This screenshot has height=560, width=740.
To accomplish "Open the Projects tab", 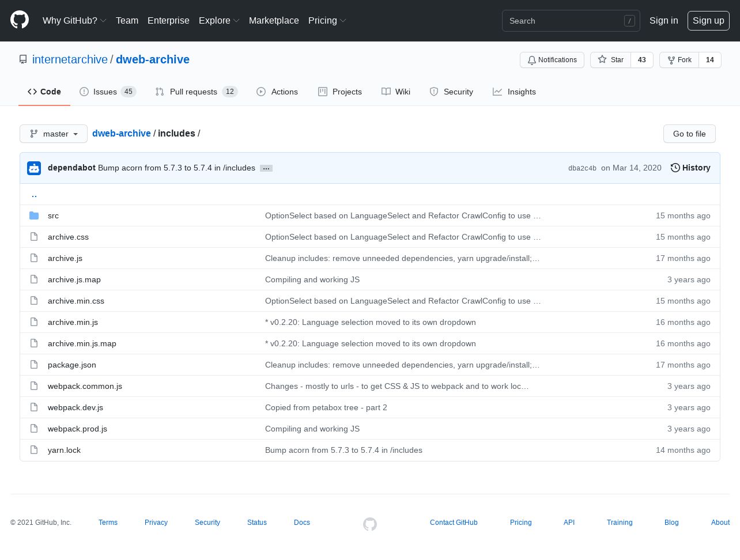I will click(x=340, y=92).
